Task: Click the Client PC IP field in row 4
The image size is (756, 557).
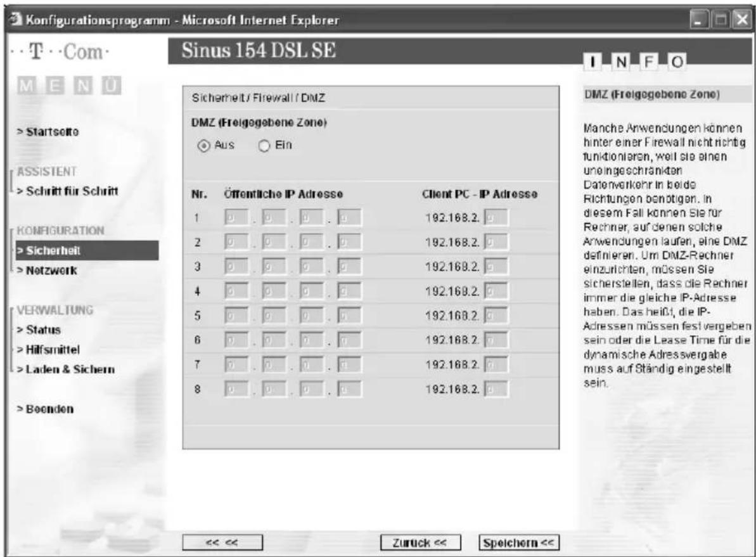Action: click(496, 291)
